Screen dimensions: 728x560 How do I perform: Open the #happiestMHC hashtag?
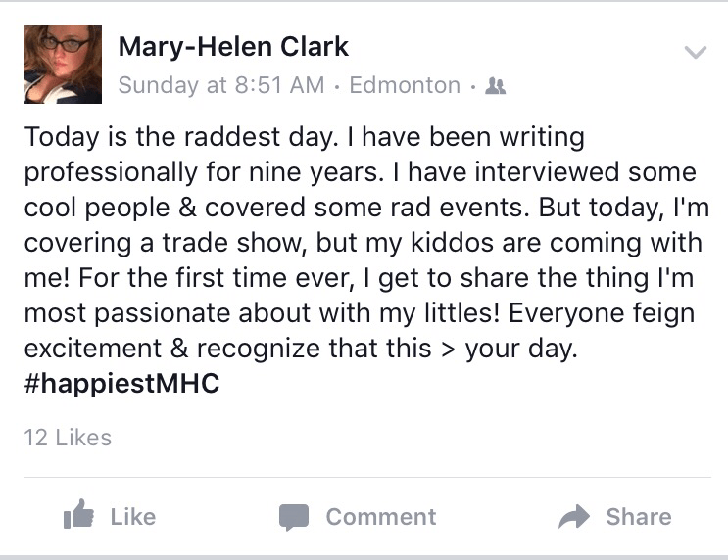tap(121, 384)
